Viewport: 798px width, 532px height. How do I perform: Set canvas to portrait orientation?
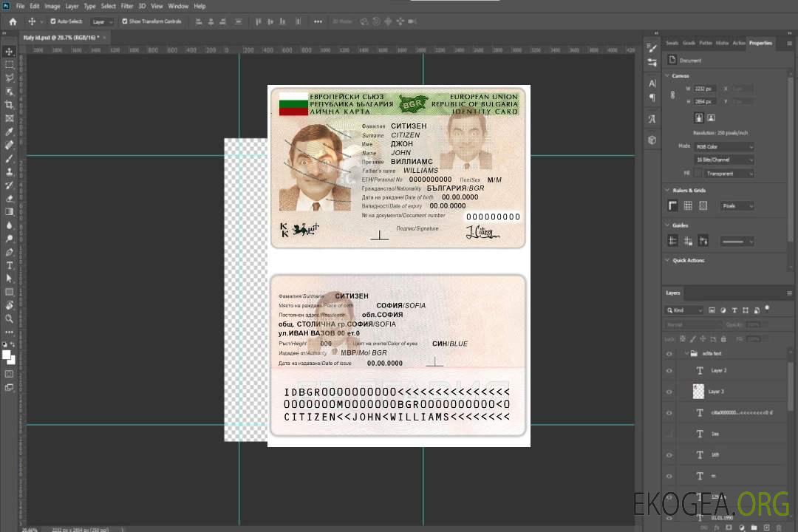click(x=699, y=117)
